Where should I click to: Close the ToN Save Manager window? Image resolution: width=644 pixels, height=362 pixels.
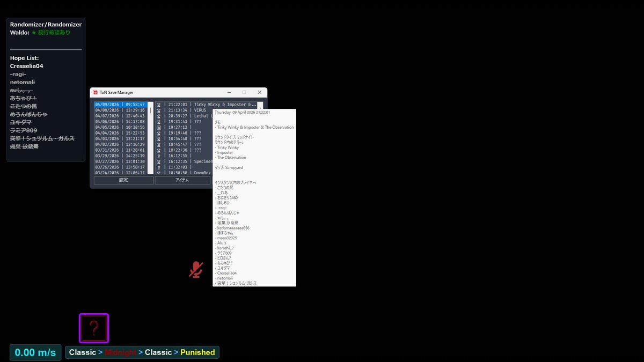pyautogui.click(x=260, y=92)
